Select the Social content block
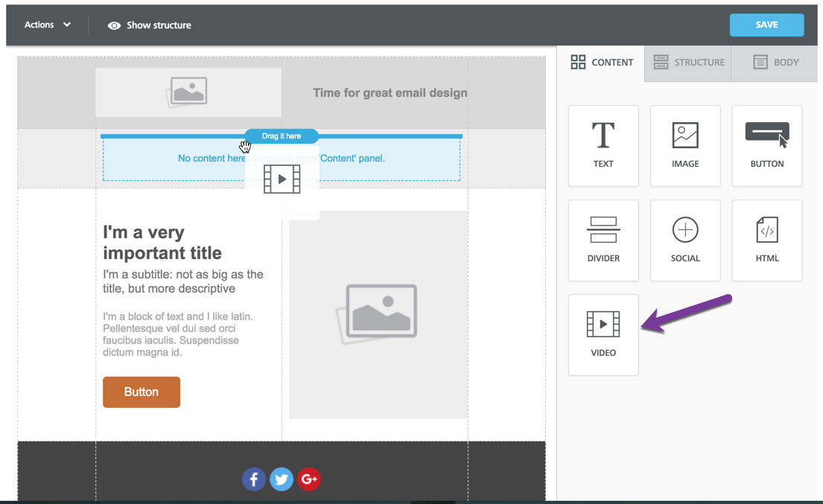This screenshot has width=823, height=504. [x=685, y=240]
